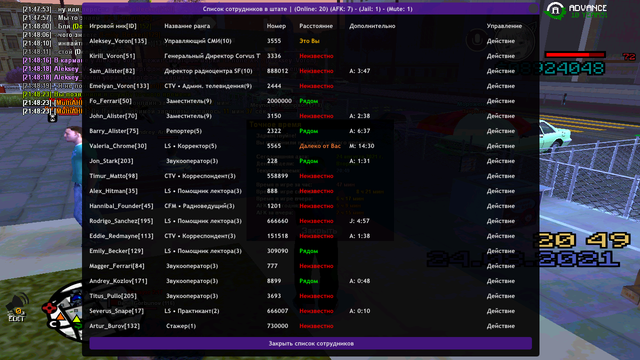Click the red health bar
The image size is (640, 360).
click(x=575, y=55)
